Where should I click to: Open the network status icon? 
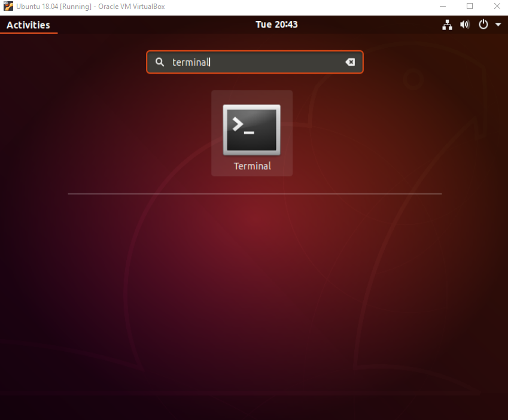click(x=447, y=25)
